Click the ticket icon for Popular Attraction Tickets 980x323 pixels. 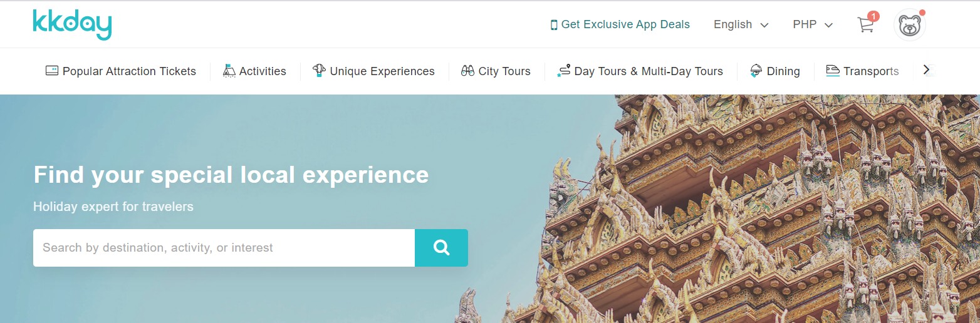(52, 71)
